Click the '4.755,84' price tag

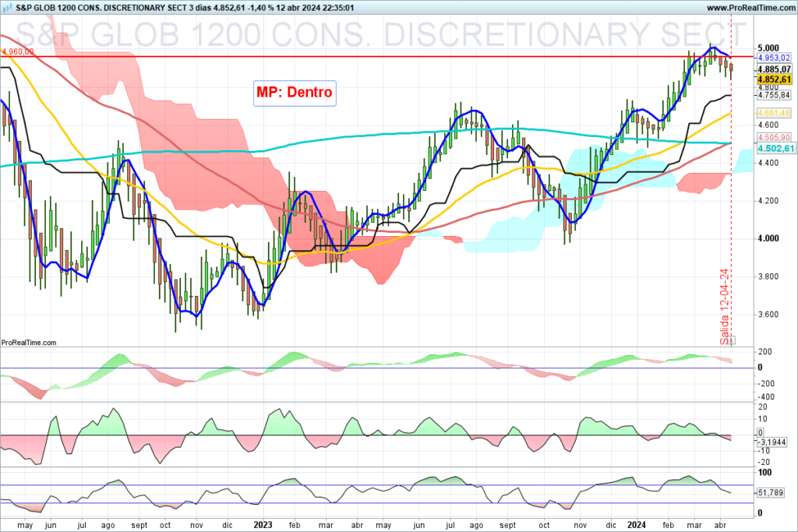(x=774, y=95)
